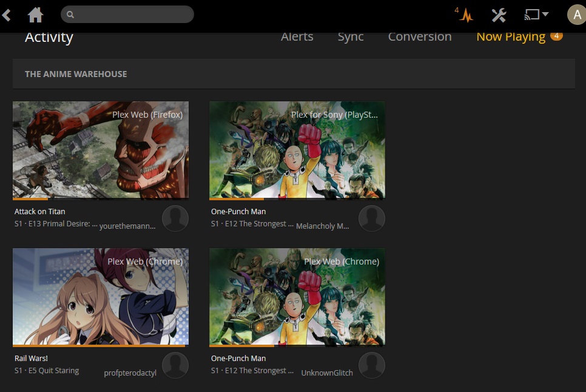This screenshot has width=586, height=392.
Task: Open One-Punch Man PlayStation stream thumbnail
Action: 297,149
